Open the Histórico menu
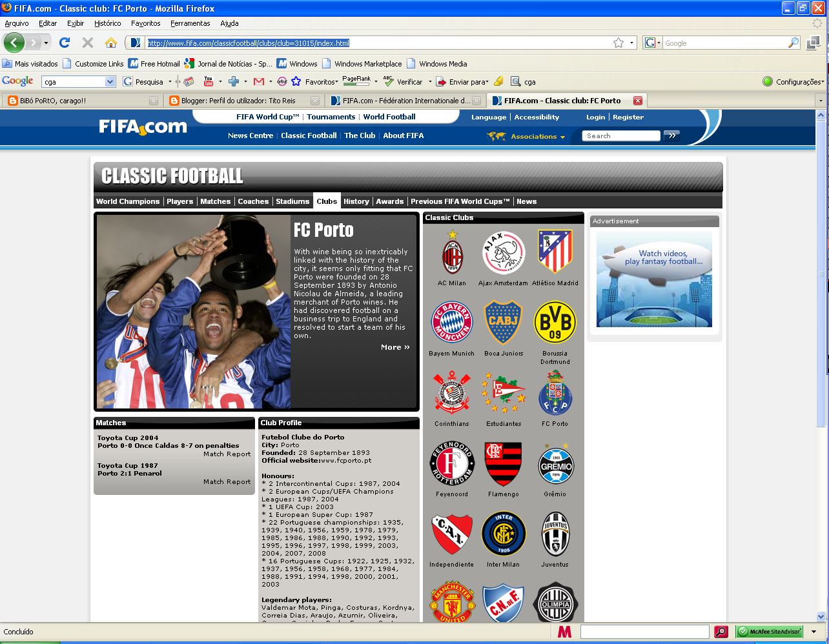This screenshot has width=829, height=644. [x=107, y=23]
